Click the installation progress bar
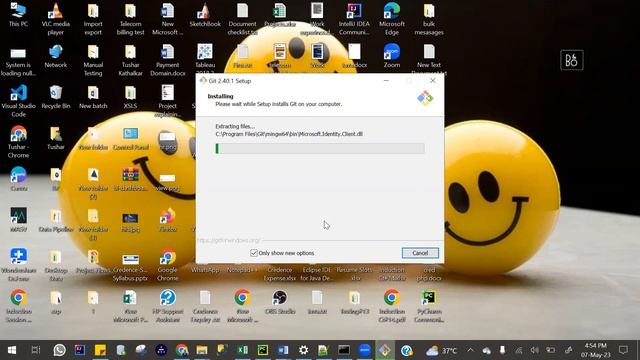Viewport: 640px width, 360px height. 320,149
